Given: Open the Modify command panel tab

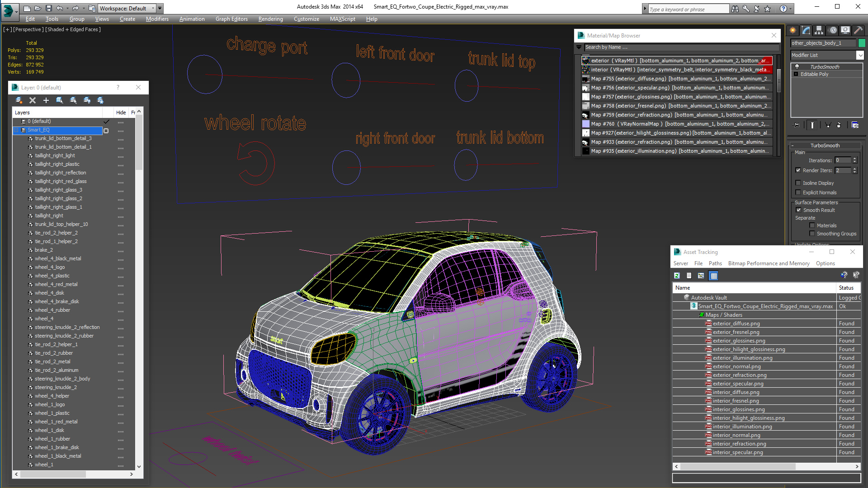Looking at the screenshot, I should click(806, 30).
